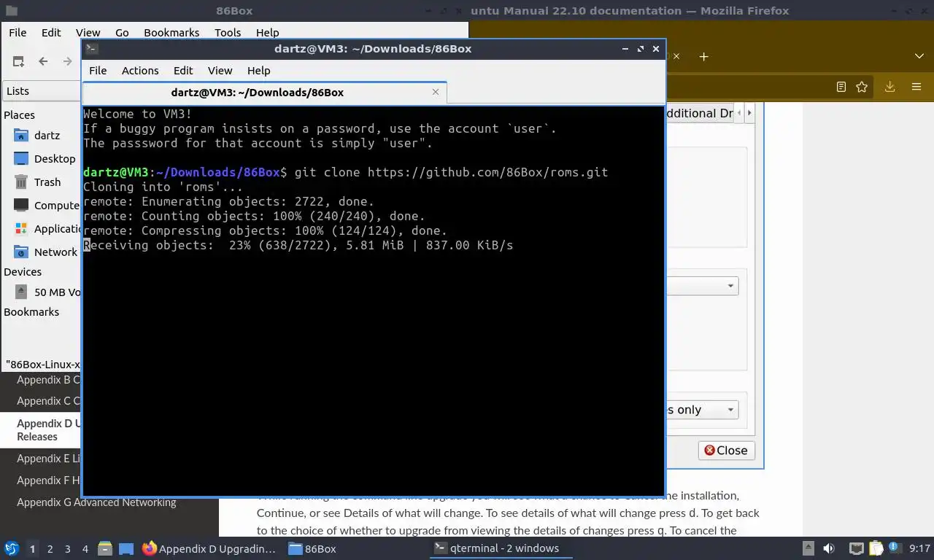The height and width of the screenshot is (560, 934).
Task: Switch to workspace 1
Action: pyautogui.click(x=32, y=548)
